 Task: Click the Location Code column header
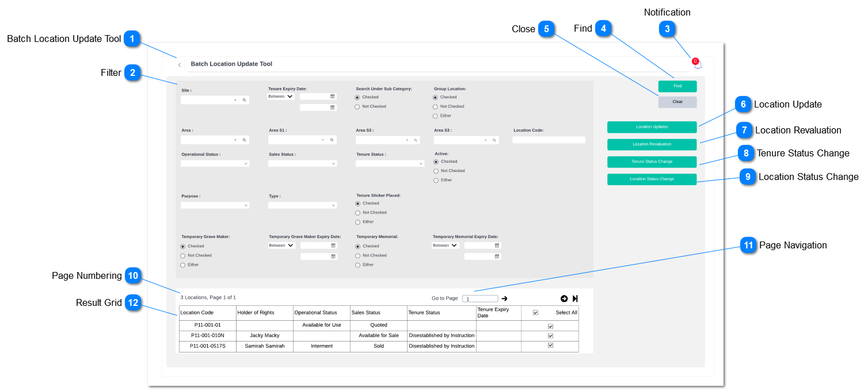[208, 313]
